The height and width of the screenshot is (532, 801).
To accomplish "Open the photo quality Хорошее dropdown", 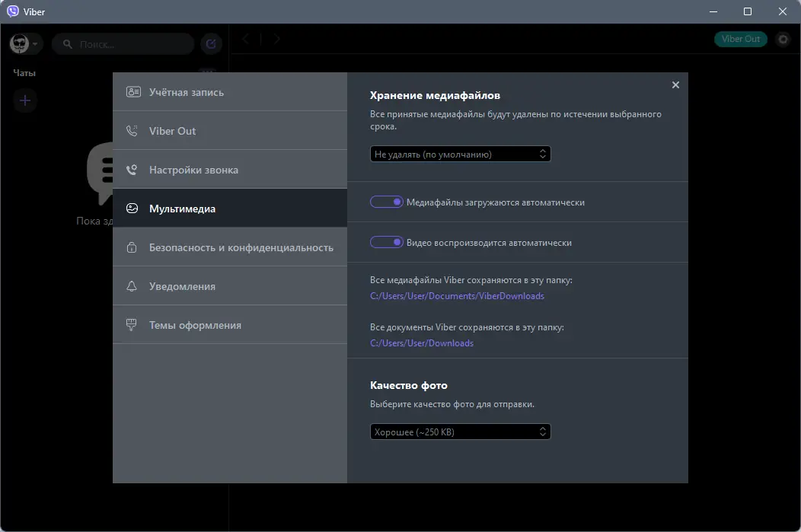I will 460,432.
